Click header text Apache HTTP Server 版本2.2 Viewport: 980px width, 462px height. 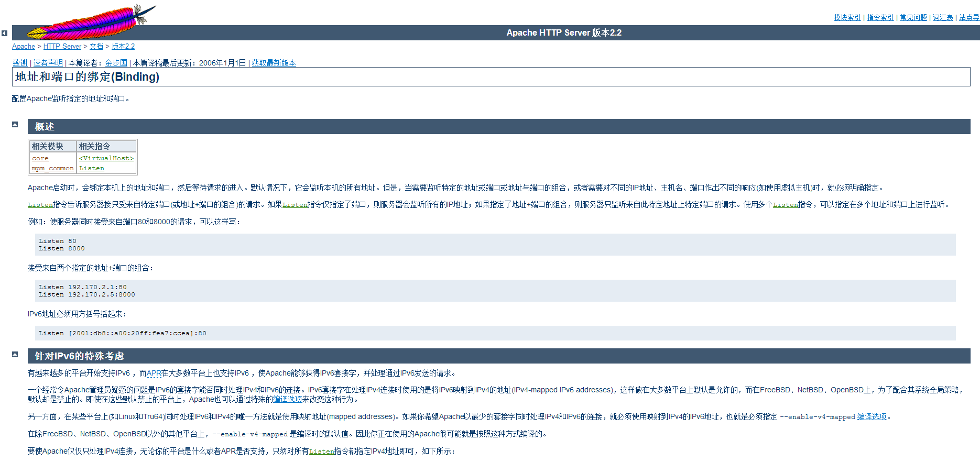(x=564, y=32)
